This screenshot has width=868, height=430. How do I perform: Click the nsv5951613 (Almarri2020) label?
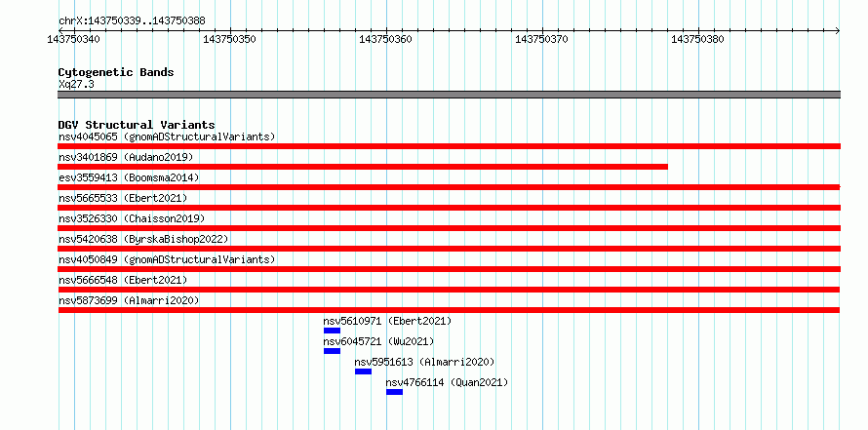pyautogui.click(x=424, y=362)
